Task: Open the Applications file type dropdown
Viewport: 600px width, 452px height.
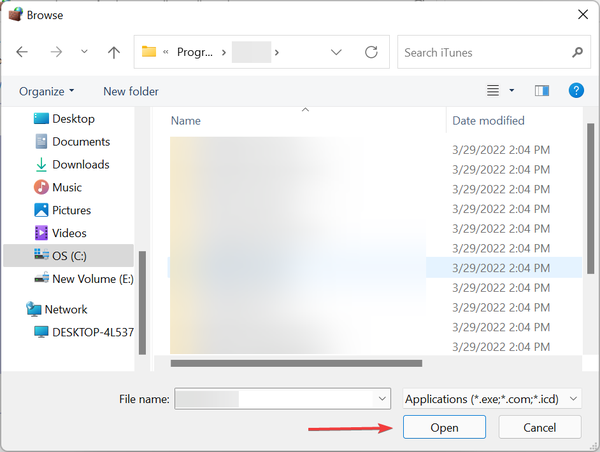Action: coord(492,399)
